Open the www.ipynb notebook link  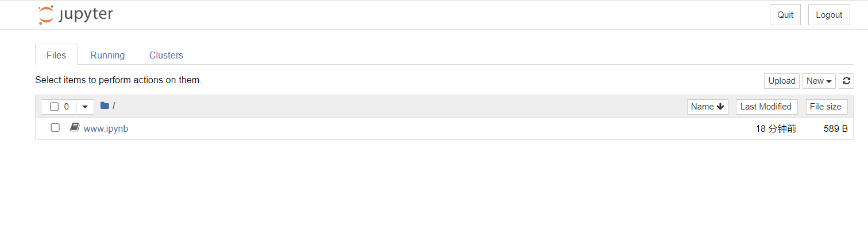(106, 128)
